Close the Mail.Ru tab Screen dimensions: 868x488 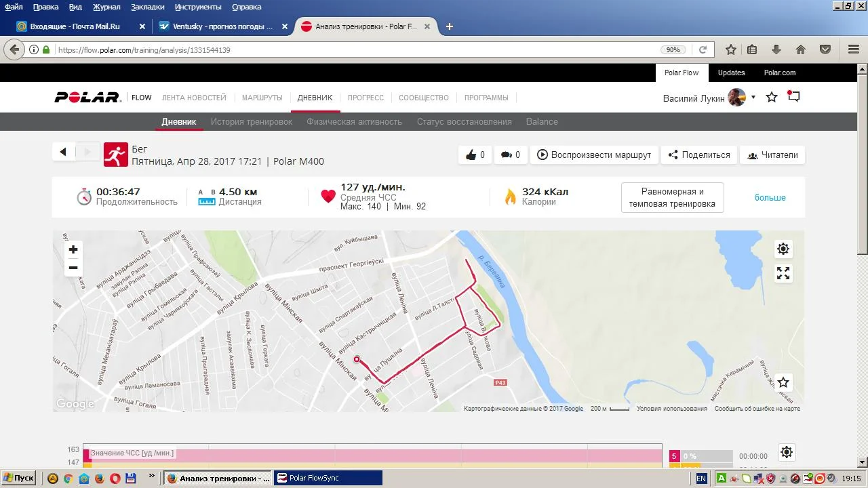pyautogui.click(x=142, y=26)
